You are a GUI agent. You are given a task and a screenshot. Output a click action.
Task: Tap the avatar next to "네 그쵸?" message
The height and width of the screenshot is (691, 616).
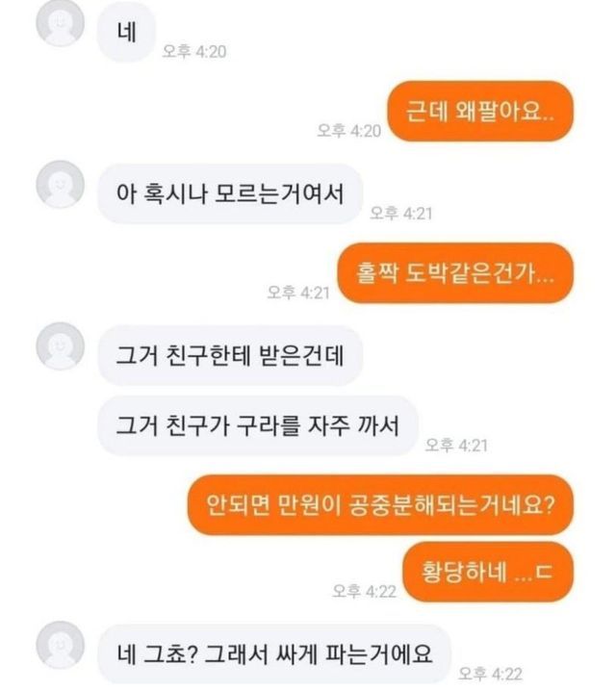tap(60, 645)
